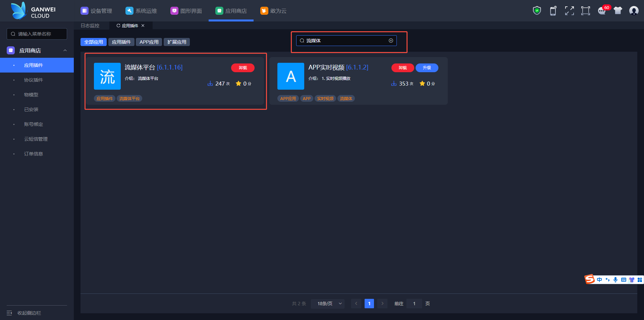644x320 pixels.
Task: Click the 流 app icon thumbnail
Action: 107,76
